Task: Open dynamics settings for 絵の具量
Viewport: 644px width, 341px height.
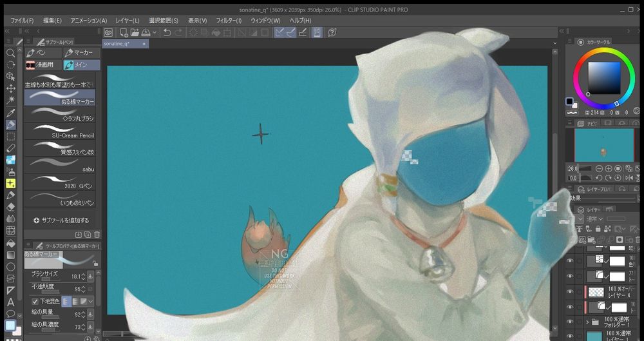Action: [90, 315]
